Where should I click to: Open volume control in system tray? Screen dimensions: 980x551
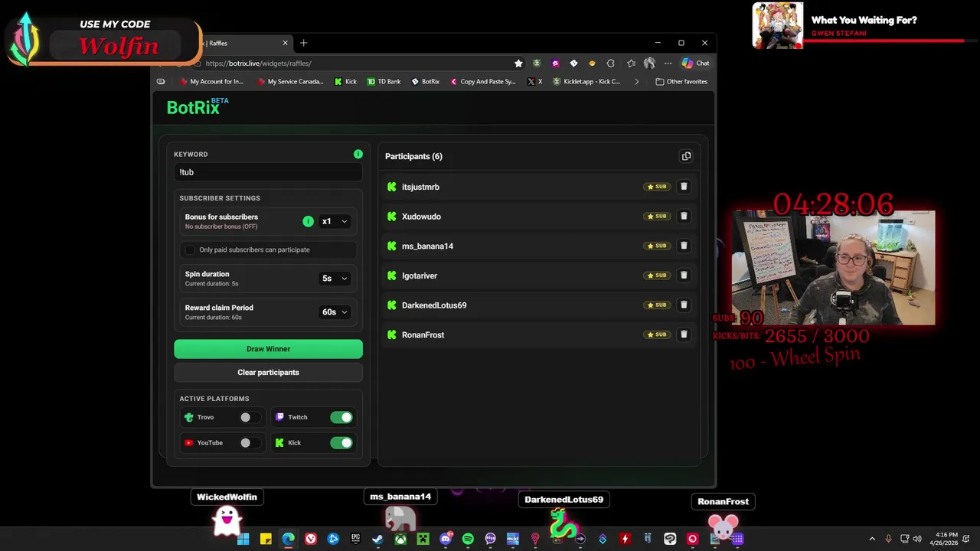pos(917,539)
